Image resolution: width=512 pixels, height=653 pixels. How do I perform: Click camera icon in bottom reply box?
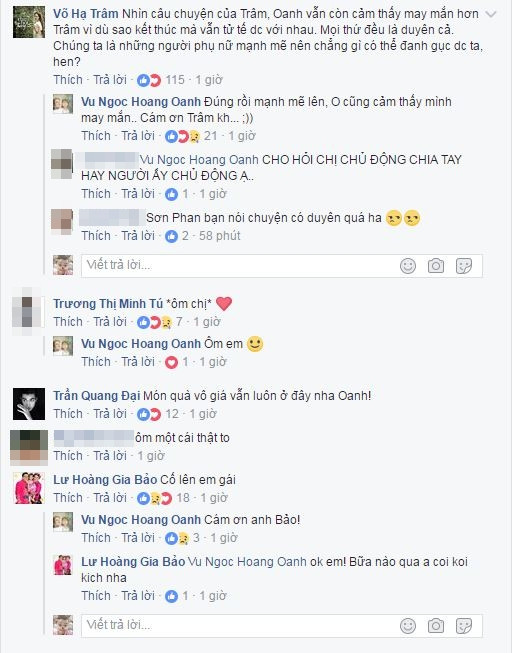(436, 626)
